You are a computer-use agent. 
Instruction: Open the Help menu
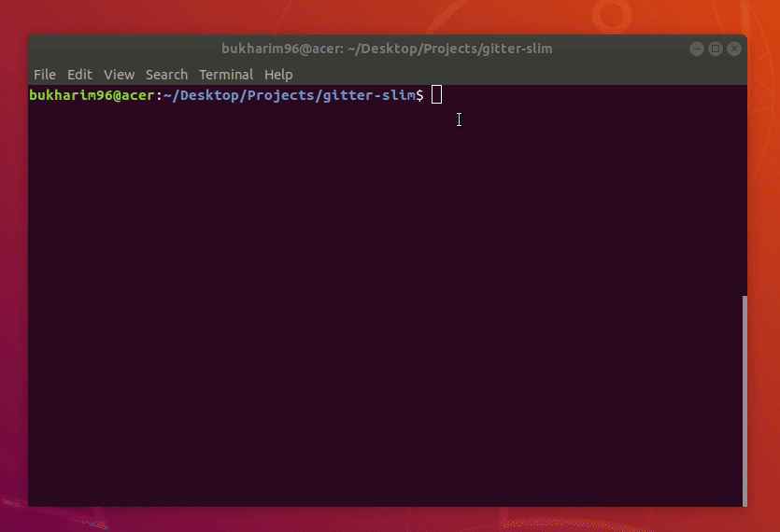pos(278,75)
